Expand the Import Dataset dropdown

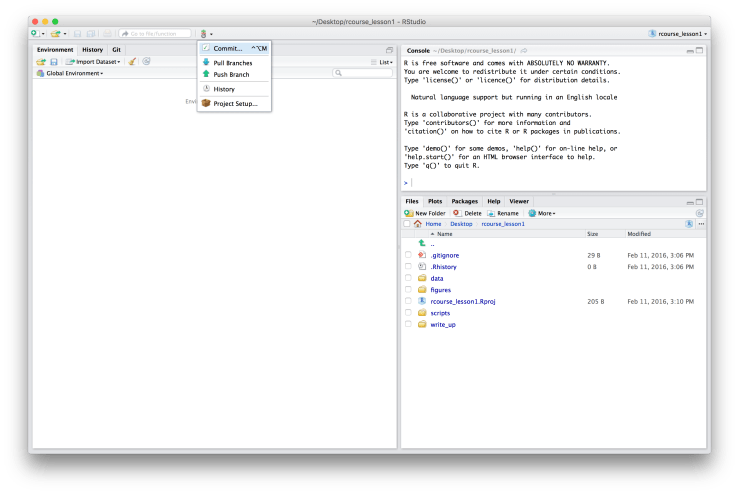click(93, 62)
